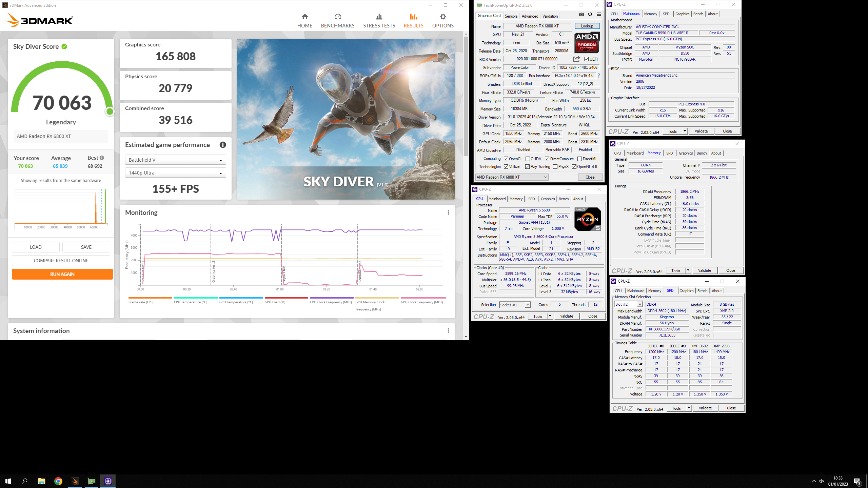Expand Tools arrow in CPU-Z Mainboard window

[685, 131]
